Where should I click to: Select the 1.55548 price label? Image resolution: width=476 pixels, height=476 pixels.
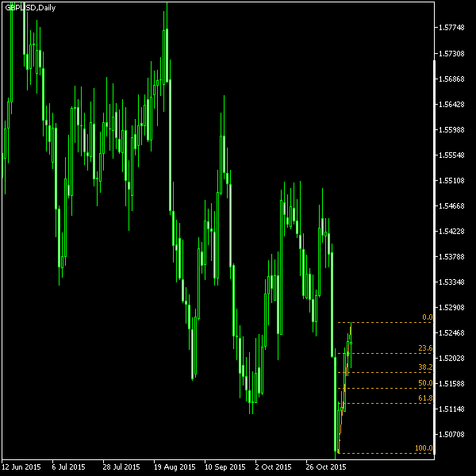pyautogui.click(x=451, y=155)
